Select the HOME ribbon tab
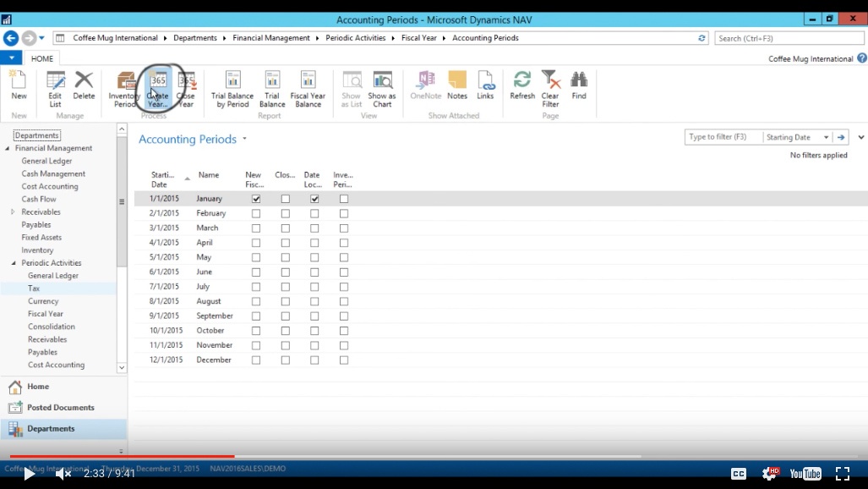The image size is (868, 489). (x=42, y=58)
